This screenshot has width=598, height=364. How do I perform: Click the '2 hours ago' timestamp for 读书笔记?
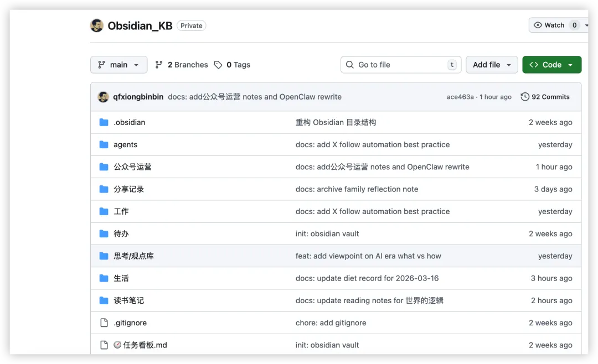point(551,301)
